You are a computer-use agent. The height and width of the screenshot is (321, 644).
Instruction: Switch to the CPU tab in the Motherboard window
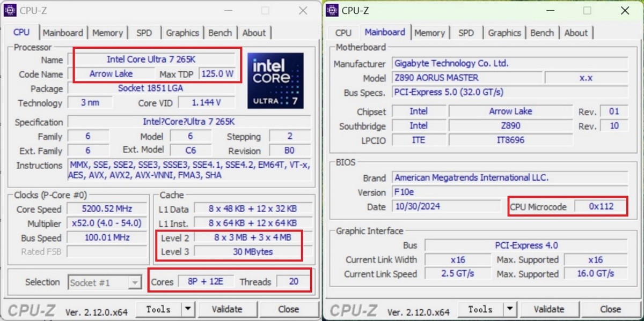tap(343, 33)
